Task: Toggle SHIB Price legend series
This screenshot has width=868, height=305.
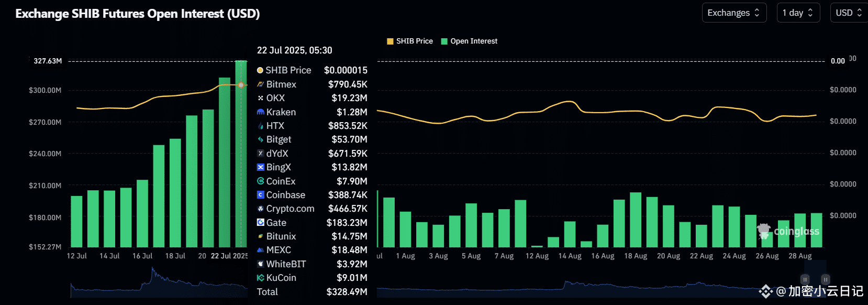Action: 410,41
